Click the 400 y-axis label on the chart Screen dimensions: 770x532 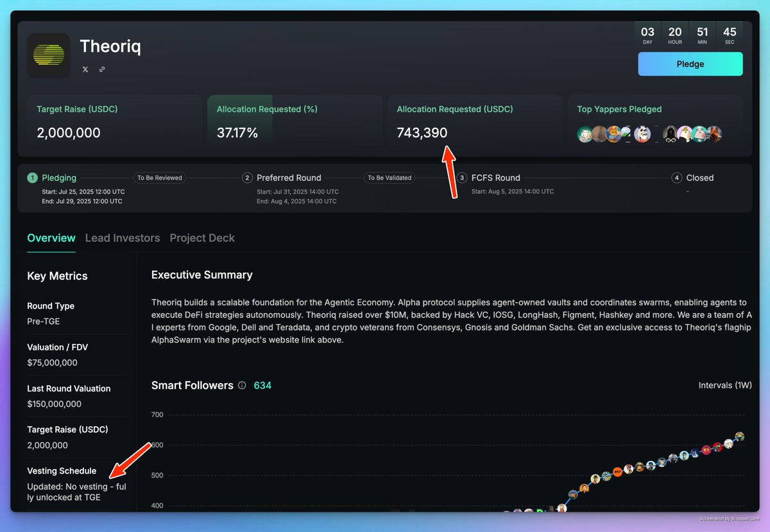click(x=157, y=506)
